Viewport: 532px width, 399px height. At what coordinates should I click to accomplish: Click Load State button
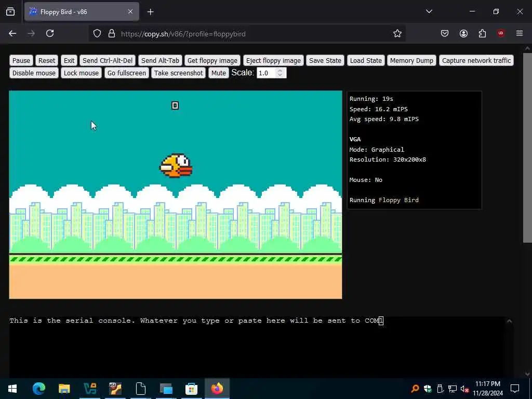[366, 60]
